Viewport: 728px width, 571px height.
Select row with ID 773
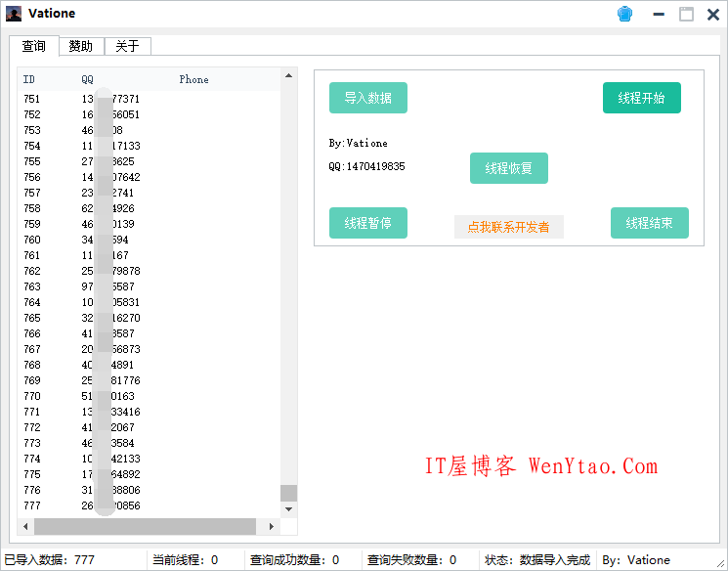pyautogui.click(x=149, y=443)
